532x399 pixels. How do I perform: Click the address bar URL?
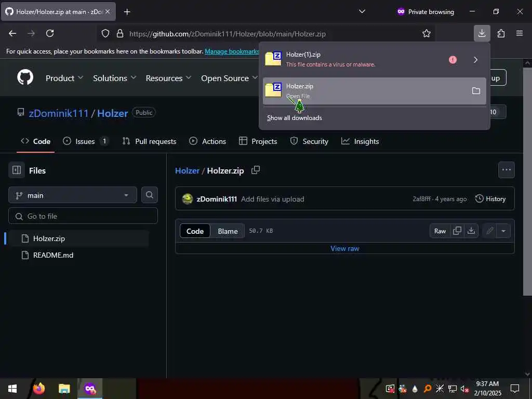(x=227, y=34)
